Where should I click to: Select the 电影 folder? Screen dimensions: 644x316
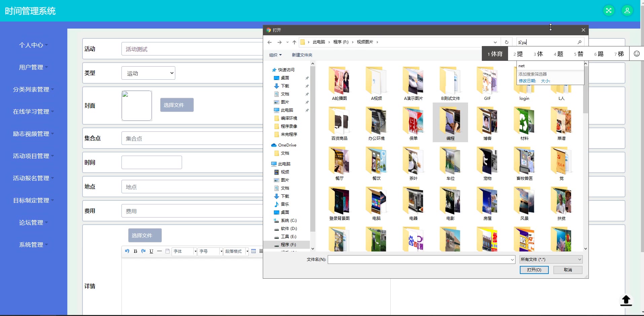pos(450,203)
